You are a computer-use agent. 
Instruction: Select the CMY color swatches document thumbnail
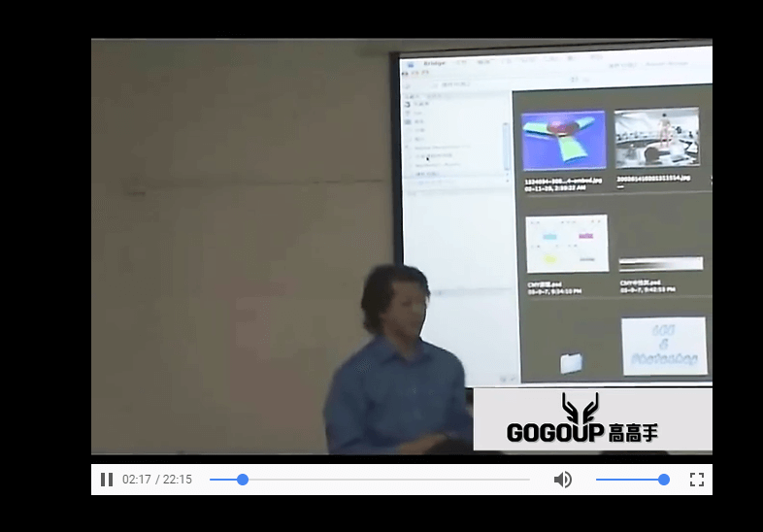[x=567, y=244]
